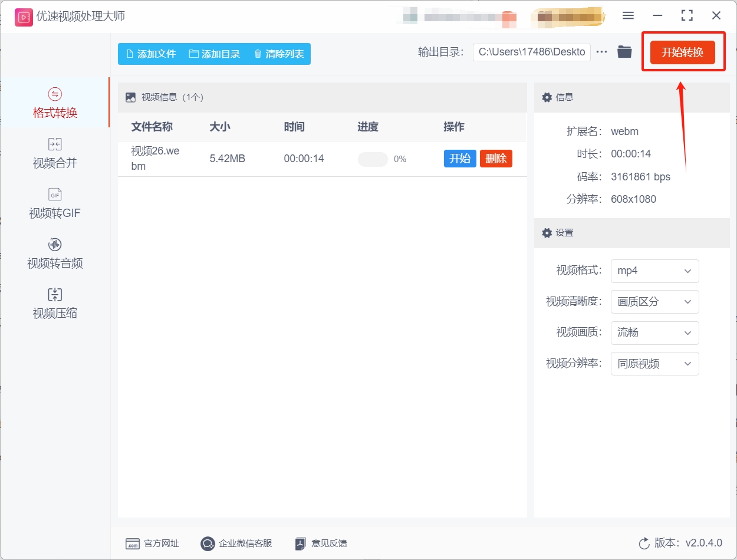Image resolution: width=737 pixels, height=560 pixels.
Task: Click the minimize window icon
Action: (657, 16)
